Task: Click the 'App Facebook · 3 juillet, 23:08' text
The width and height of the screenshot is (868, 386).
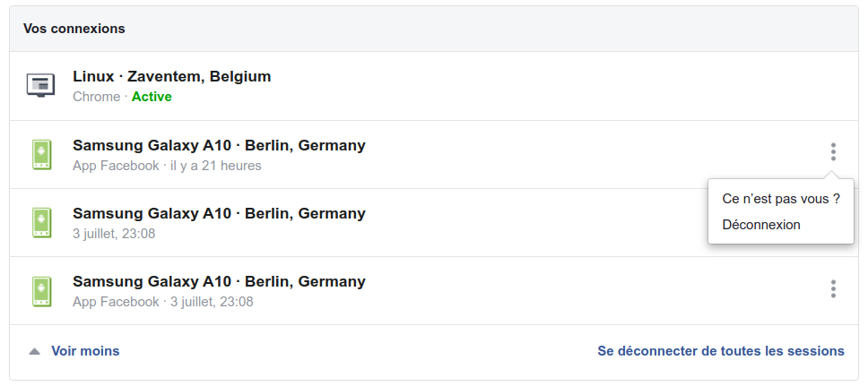Action: [x=163, y=302]
